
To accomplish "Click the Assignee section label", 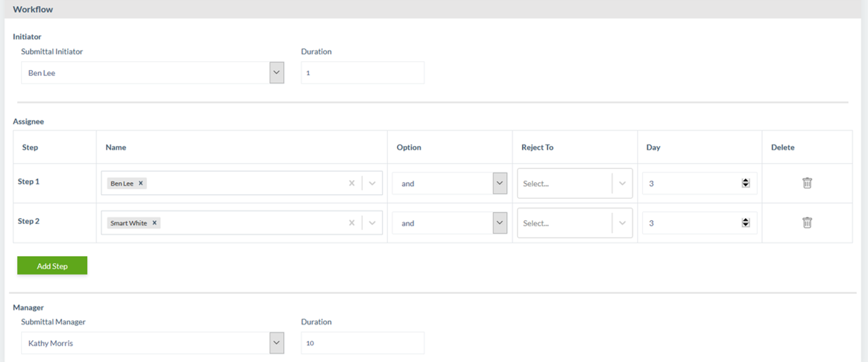I will click(x=29, y=122).
